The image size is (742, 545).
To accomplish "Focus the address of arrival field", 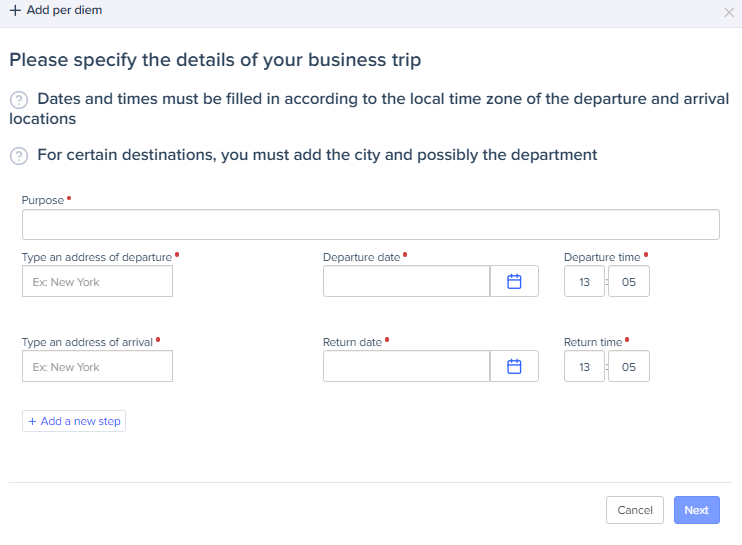I will pos(97,367).
